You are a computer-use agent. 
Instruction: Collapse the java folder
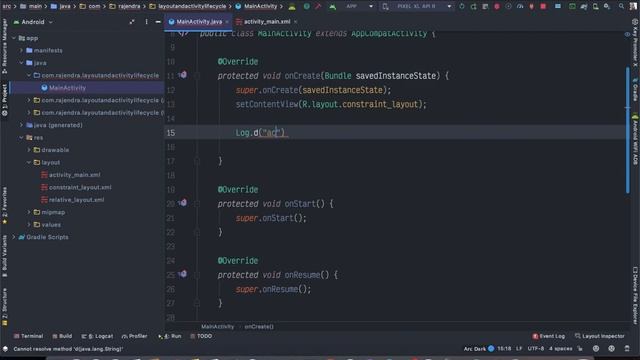coord(22,63)
